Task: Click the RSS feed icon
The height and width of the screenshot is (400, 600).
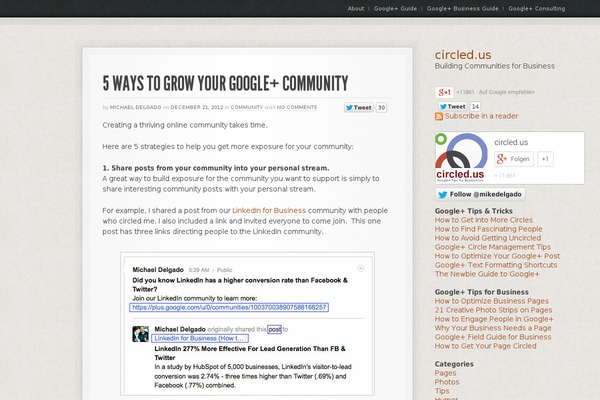Action: (x=439, y=116)
